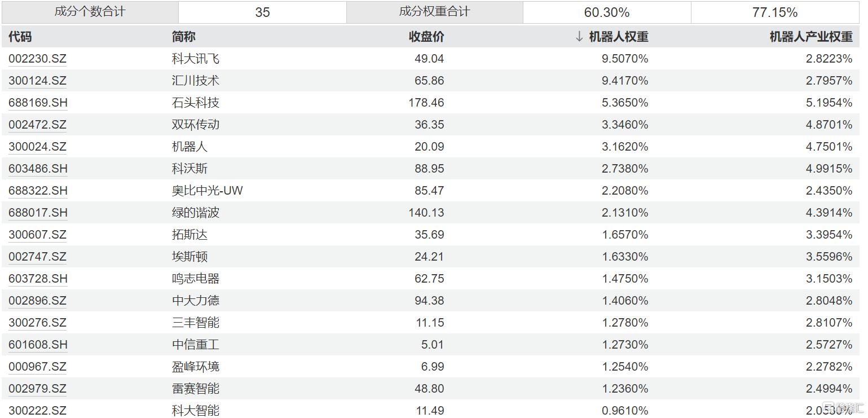Open stock code 300124.SZ
This screenshot has width=868, height=418.
[x=37, y=81]
